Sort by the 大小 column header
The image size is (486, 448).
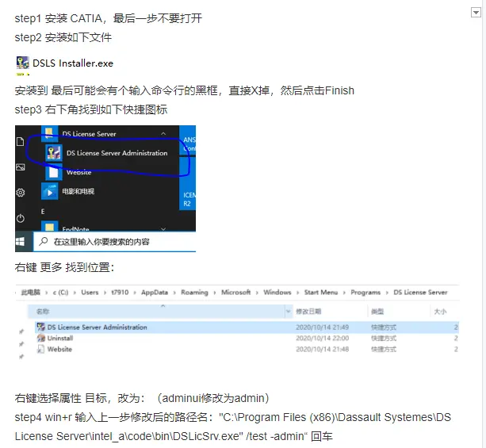click(x=440, y=312)
